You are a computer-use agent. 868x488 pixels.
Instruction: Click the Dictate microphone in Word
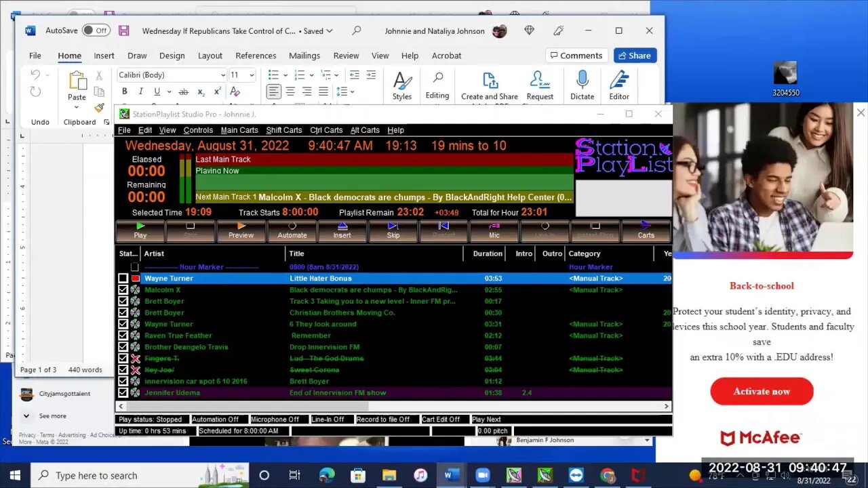point(582,85)
